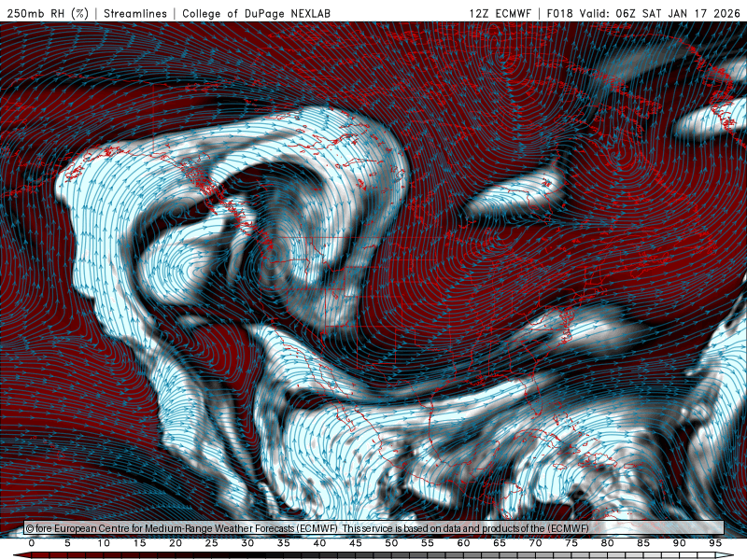Click the ECMWF copyright notice banner

point(374,528)
